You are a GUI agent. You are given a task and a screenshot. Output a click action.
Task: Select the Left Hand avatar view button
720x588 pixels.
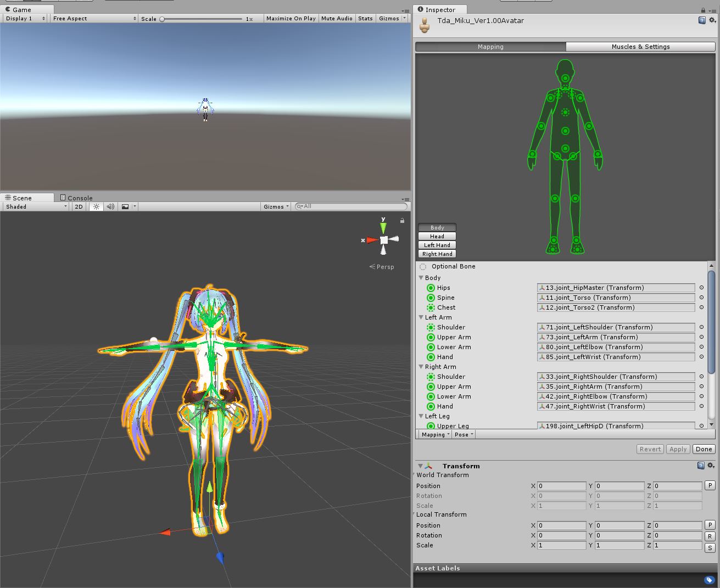(x=436, y=245)
